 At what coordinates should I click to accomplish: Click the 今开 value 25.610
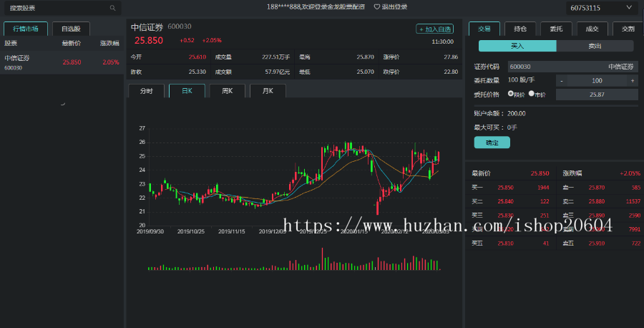pyautogui.click(x=197, y=57)
